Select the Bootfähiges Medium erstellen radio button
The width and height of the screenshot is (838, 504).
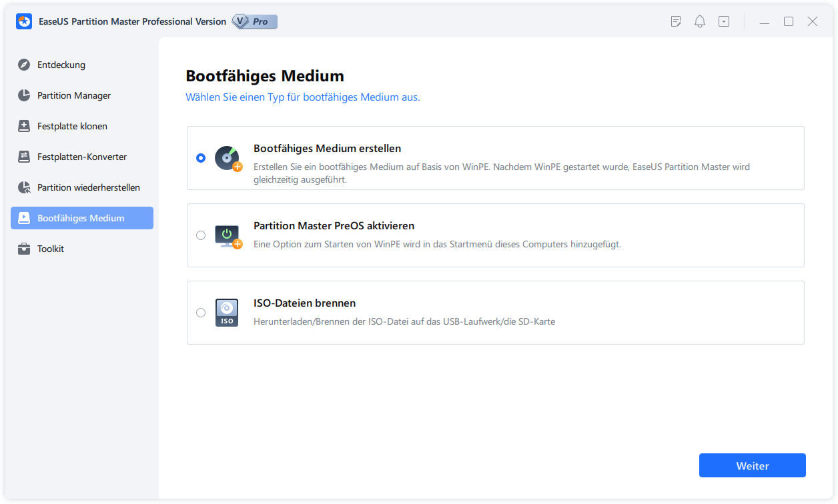[x=201, y=158]
